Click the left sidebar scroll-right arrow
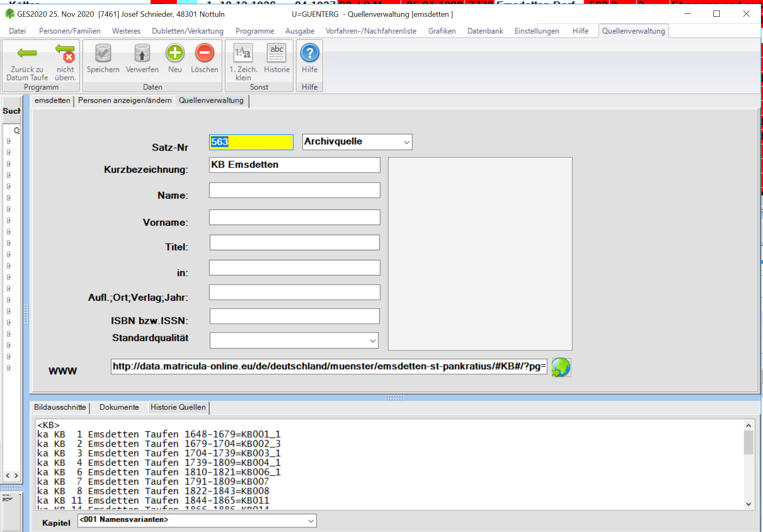 point(16,476)
